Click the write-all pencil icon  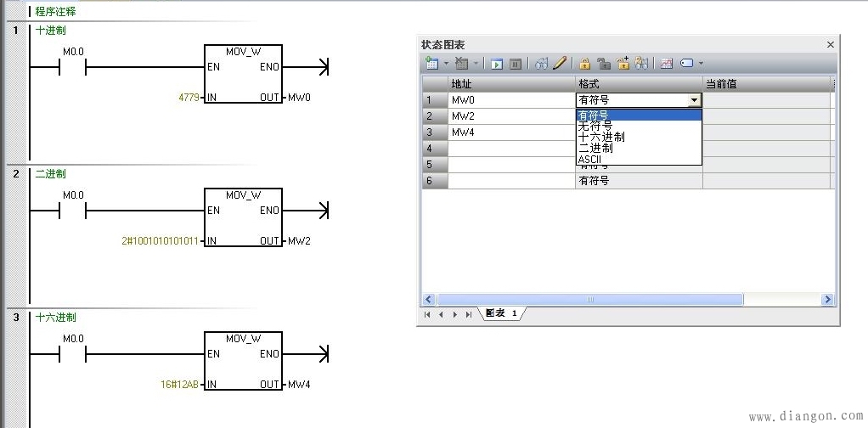560,63
